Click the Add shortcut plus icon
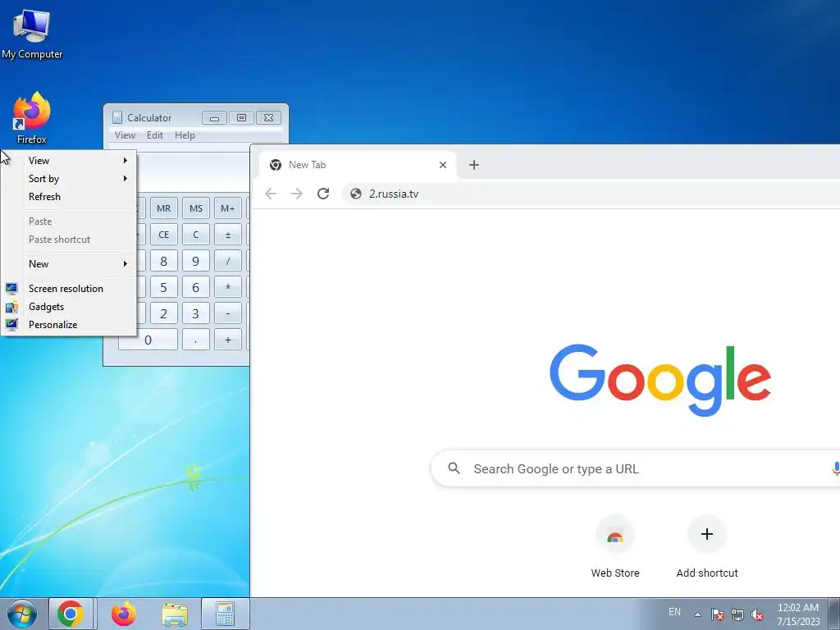 point(706,534)
